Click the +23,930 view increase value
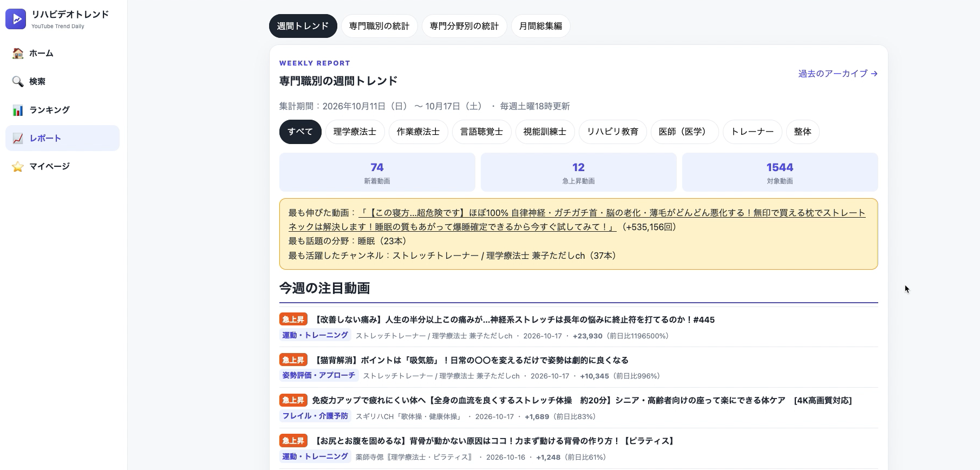This screenshot has height=470, width=980. coord(587,336)
